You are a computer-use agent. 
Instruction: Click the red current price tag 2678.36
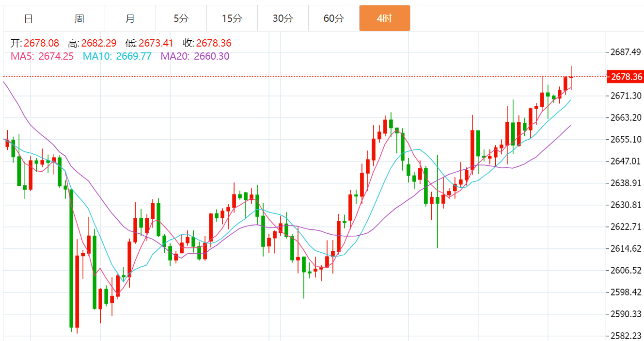coord(626,77)
